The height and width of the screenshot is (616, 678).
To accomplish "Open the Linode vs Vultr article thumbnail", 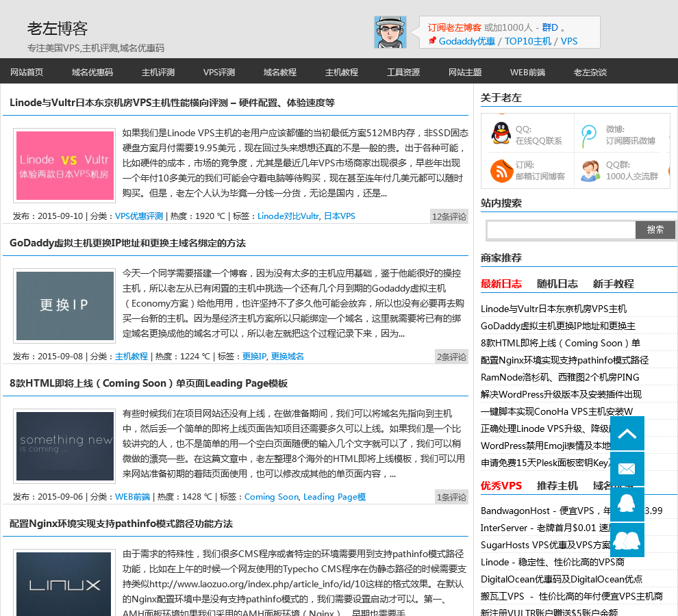I will (x=64, y=166).
